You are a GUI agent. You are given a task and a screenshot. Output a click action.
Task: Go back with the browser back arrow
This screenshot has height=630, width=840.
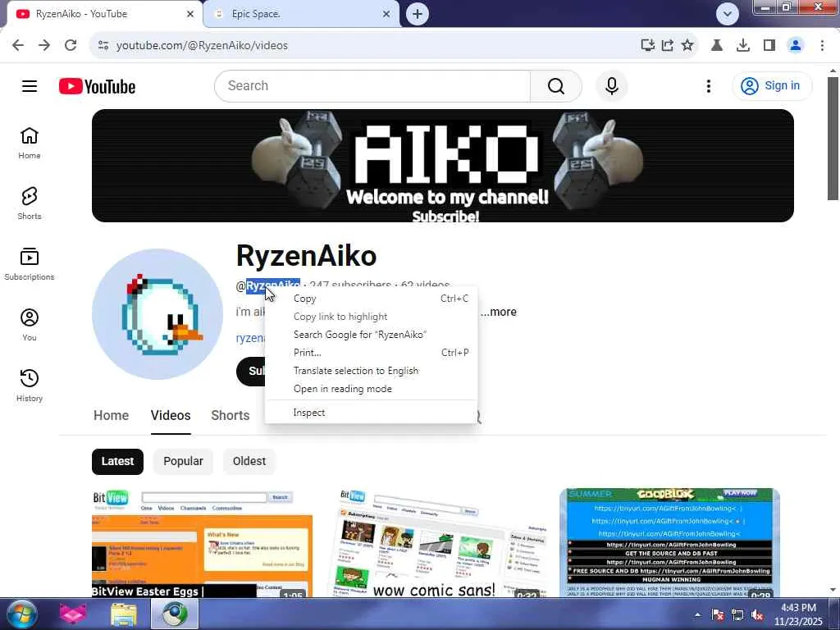click(x=18, y=46)
